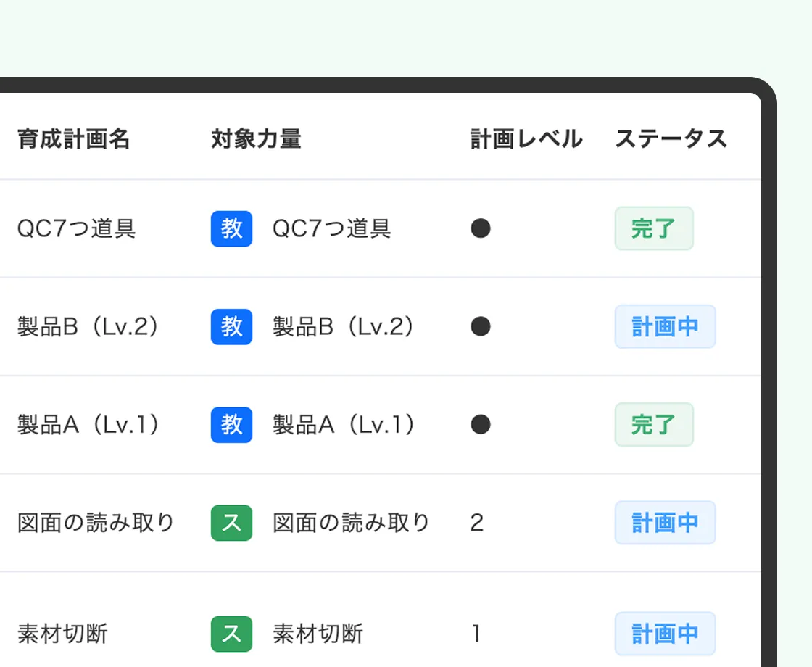Select the 製品B（Lv.2） target competency text

[345, 327]
